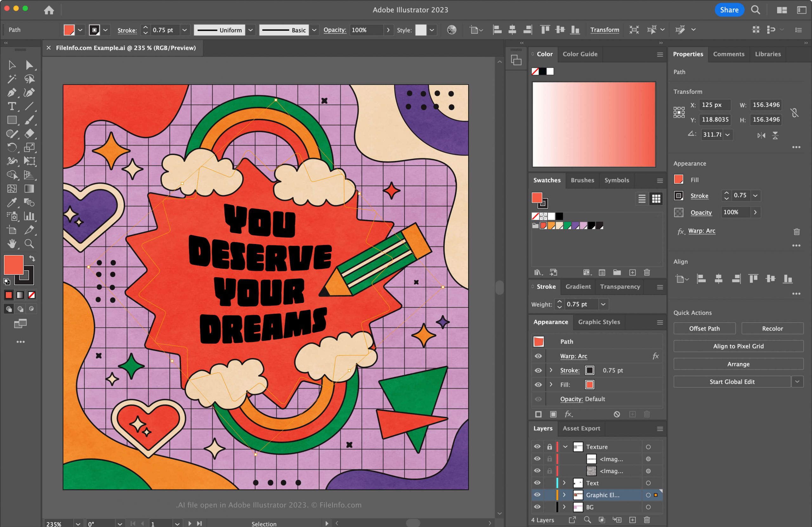812x527 pixels.
Task: Click the Rotate tool in toolbar
Action: click(x=11, y=147)
